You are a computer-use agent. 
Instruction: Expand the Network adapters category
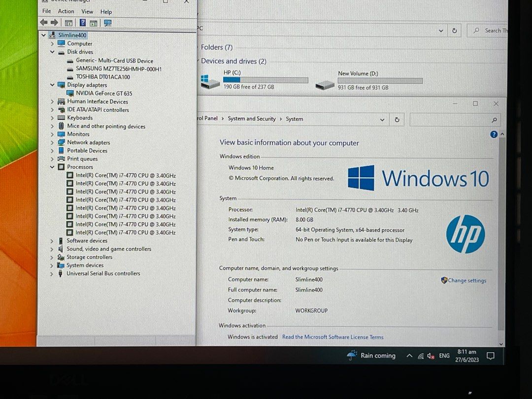pos(52,142)
